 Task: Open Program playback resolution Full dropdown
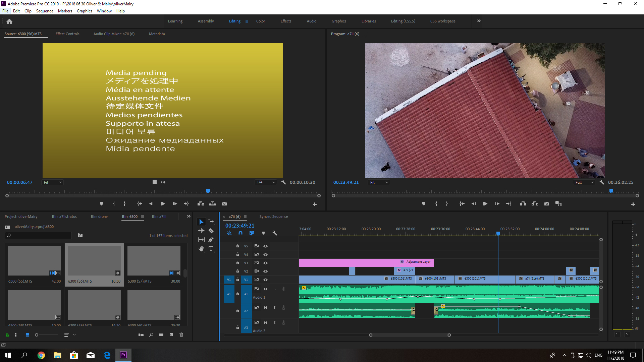(x=584, y=182)
